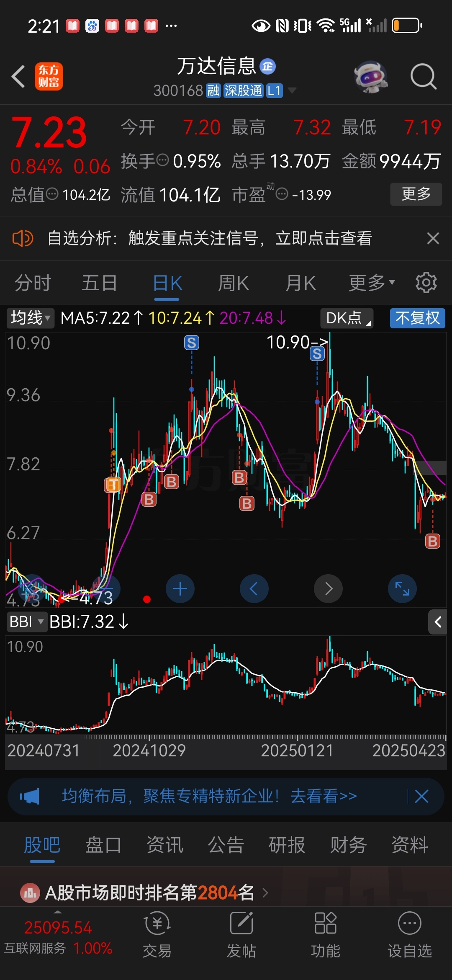Open 换手 info icon
Viewport: 452px width, 980px height.
pyautogui.click(x=162, y=160)
